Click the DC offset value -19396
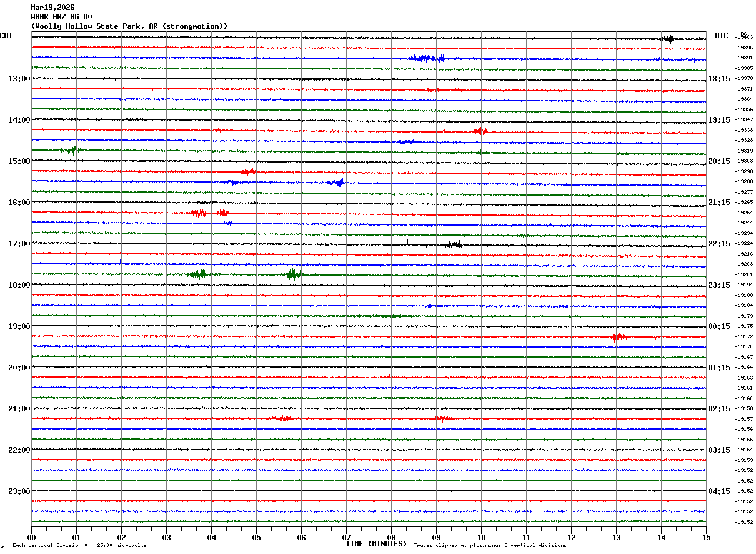This screenshot has width=756, height=554. (744, 48)
